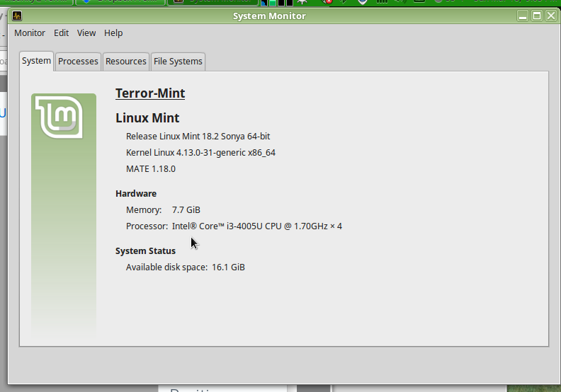The height and width of the screenshot is (392, 561).
Task: Select the System tab
Action: 37,61
